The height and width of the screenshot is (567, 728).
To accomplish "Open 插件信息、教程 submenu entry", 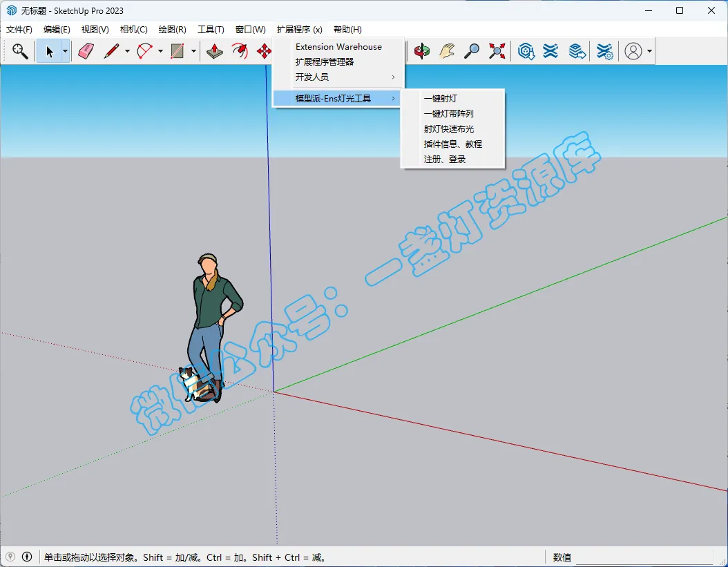I will coord(452,144).
